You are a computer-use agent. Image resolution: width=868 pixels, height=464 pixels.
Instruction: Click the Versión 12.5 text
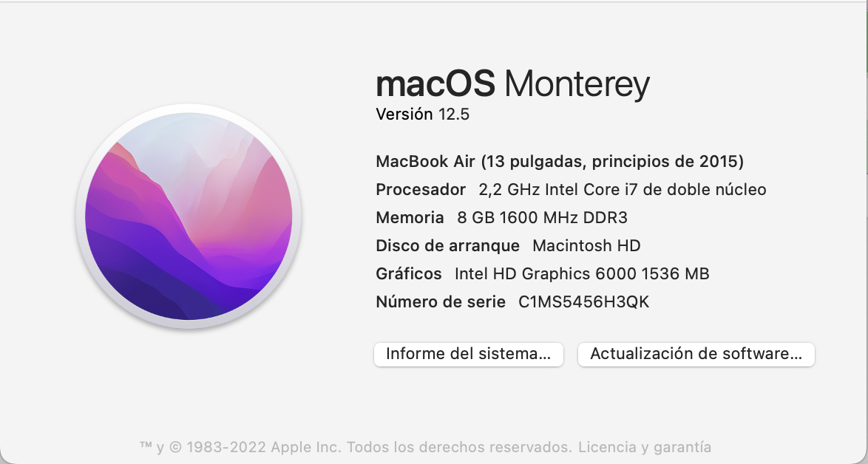(x=422, y=114)
